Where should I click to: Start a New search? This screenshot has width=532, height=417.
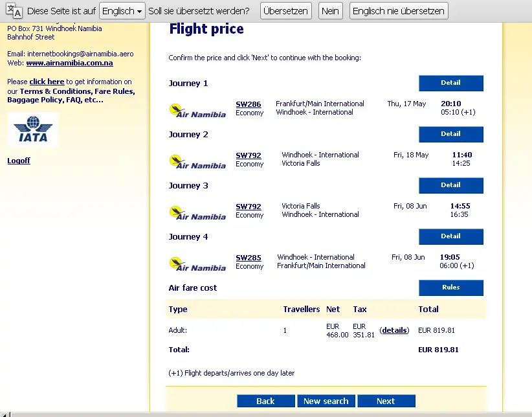click(x=326, y=401)
